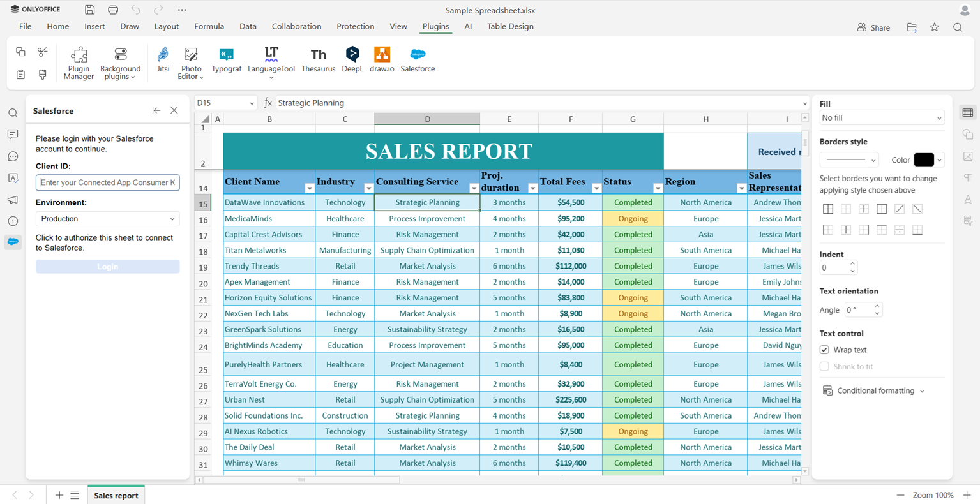Click Zoom in plus button

coord(967,495)
